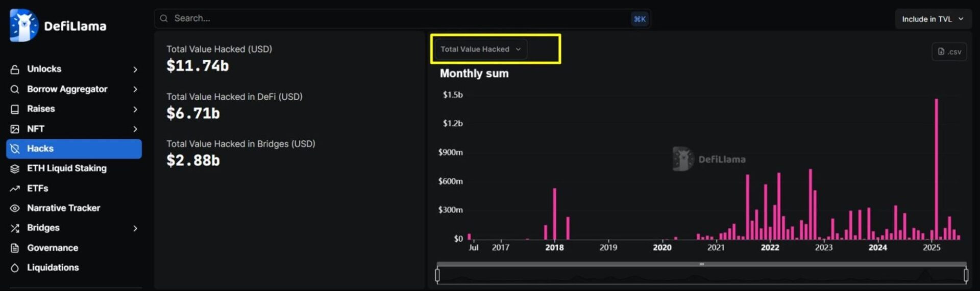Open the Include in TVL dropdown

pos(933,19)
